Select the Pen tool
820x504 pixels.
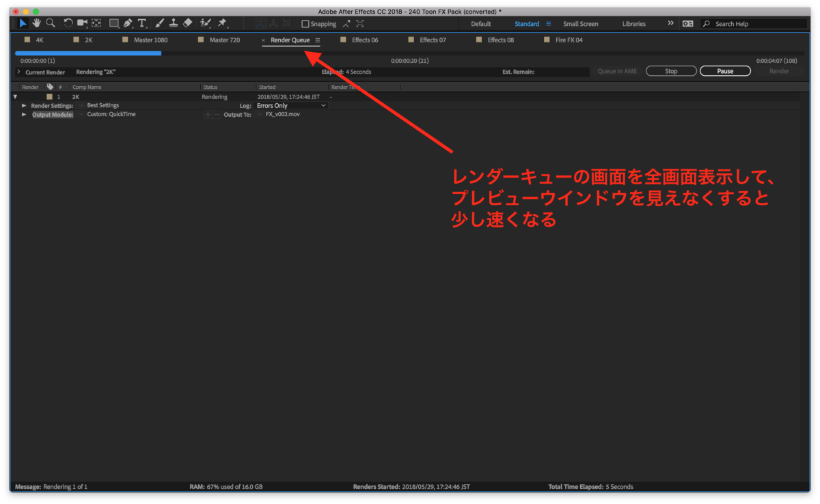coord(128,23)
